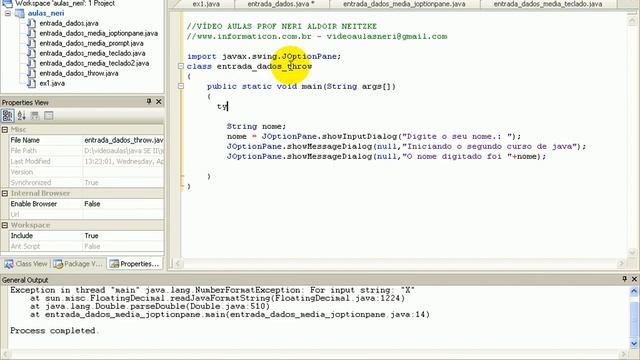
Task: Select Categorized view in Properties toolbar
Action: click(7, 116)
